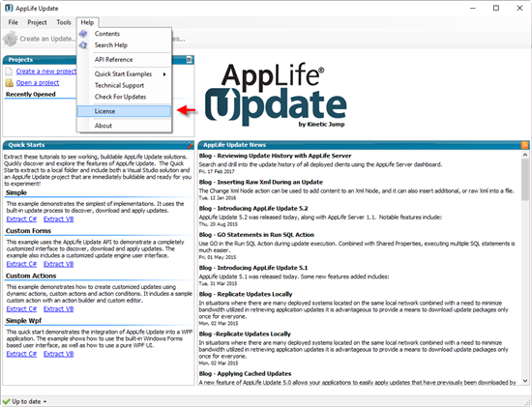Viewport: 532px width, 407px height.
Task: Extract C# for Custom Forms example
Action: (x=21, y=264)
